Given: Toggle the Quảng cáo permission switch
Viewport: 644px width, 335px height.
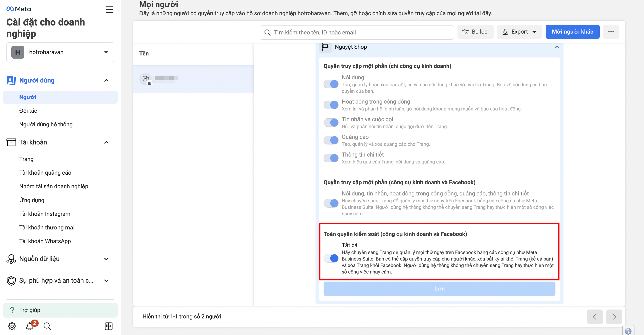Looking at the screenshot, I should tap(331, 140).
